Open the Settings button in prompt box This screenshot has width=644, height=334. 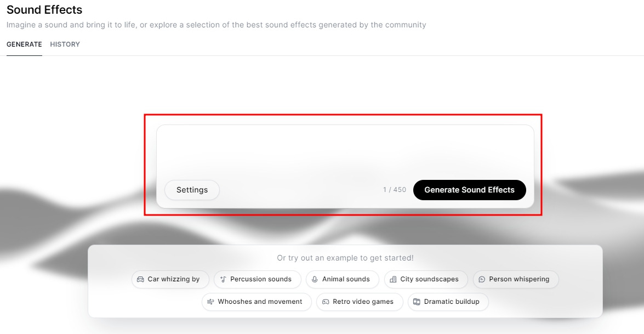pyautogui.click(x=192, y=190)
